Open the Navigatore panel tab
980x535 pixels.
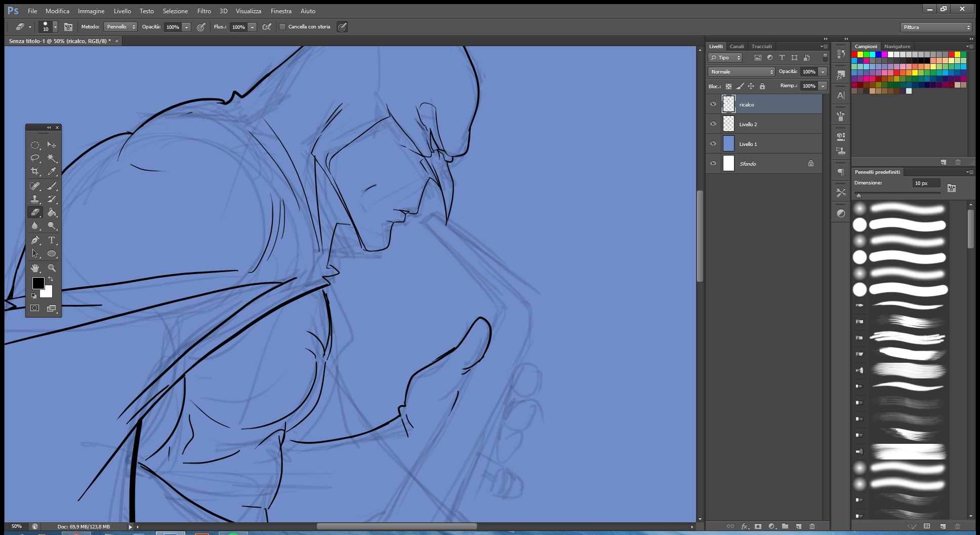(897, 46)
